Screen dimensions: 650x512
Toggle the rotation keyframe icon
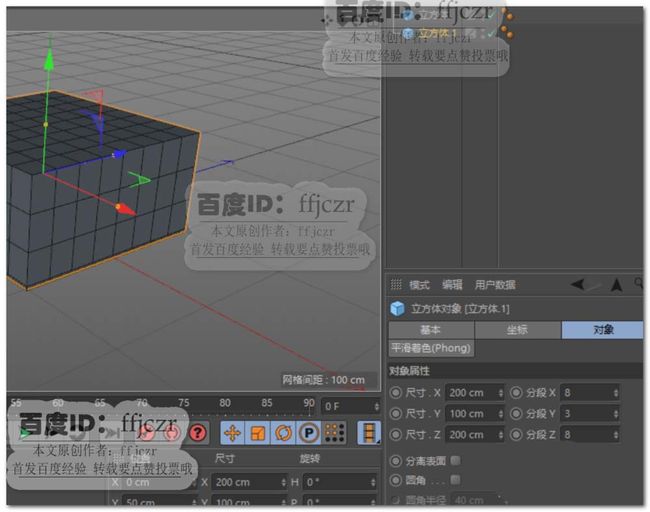click(x=283, y=433)
